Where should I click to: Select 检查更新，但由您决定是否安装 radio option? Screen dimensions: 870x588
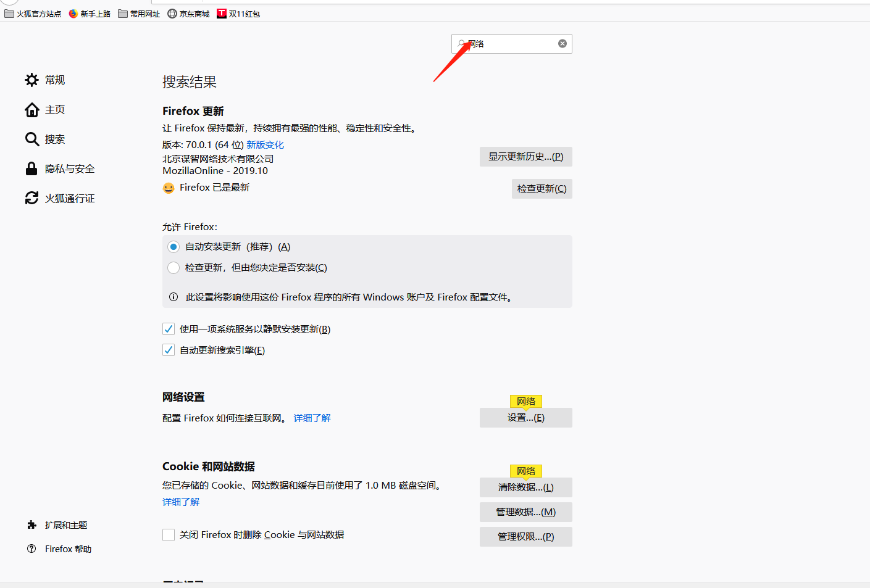174,268
